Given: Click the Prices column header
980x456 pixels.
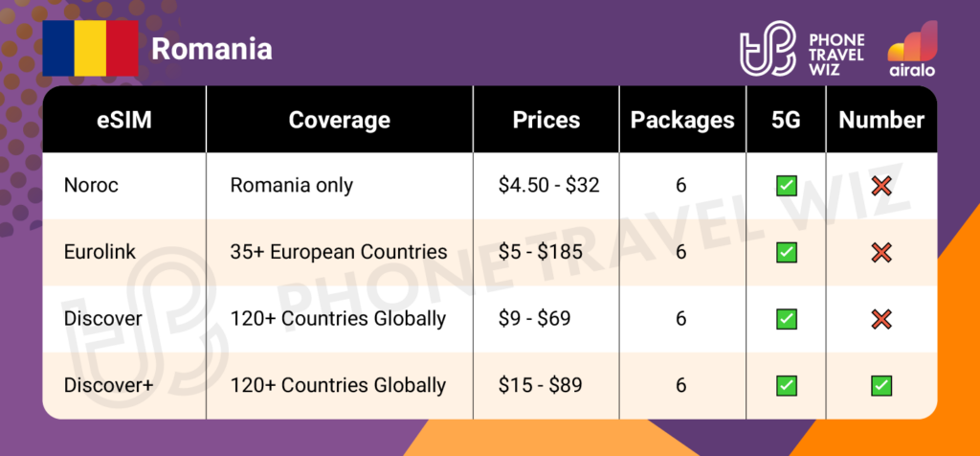Looking at the screenshot, I should click(546, 120).
